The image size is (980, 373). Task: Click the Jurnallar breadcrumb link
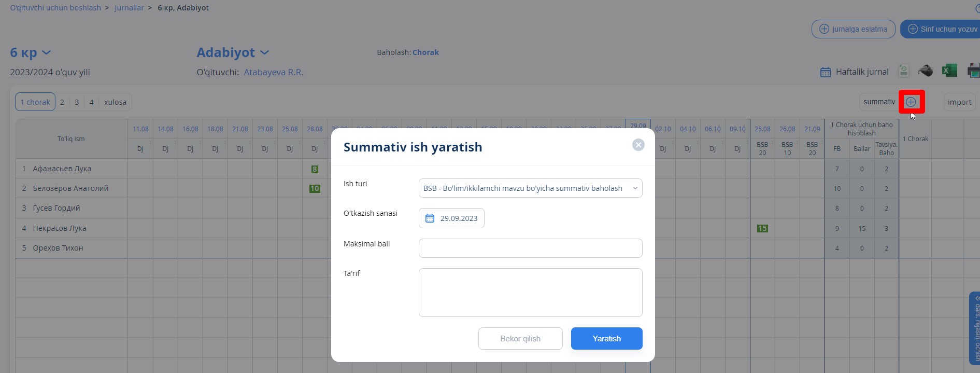coord(129,8)
